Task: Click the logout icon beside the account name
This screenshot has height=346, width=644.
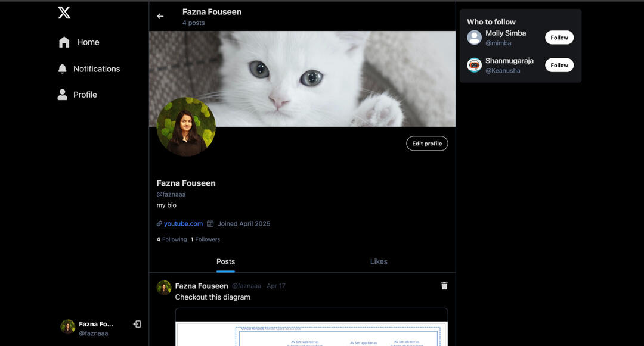Action: click(x=137, y=324)
